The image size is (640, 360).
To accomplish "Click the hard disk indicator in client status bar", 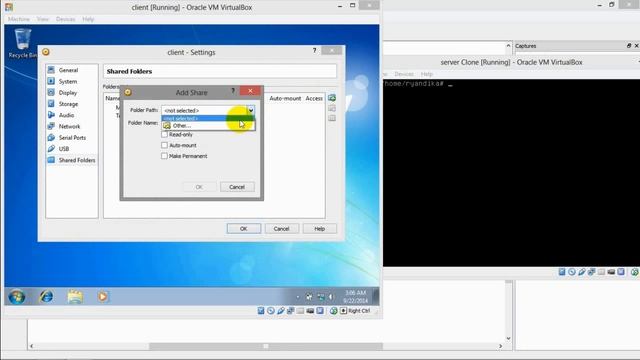I will coord(261,311).
